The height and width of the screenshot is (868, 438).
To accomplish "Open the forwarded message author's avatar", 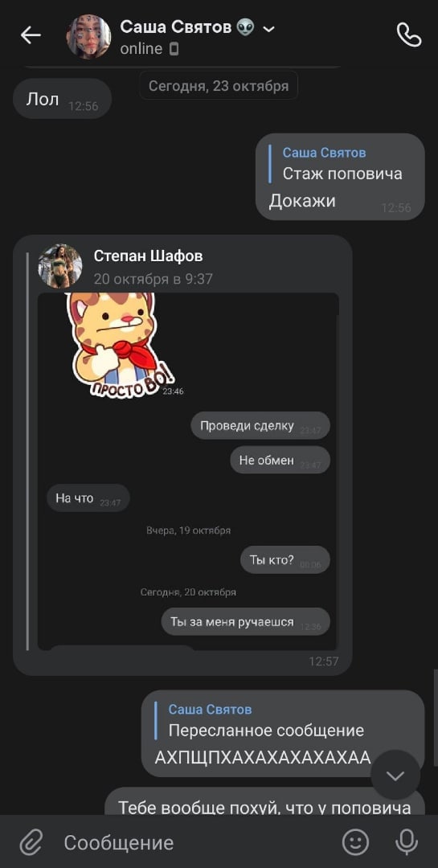I will [x=59, y=266].
